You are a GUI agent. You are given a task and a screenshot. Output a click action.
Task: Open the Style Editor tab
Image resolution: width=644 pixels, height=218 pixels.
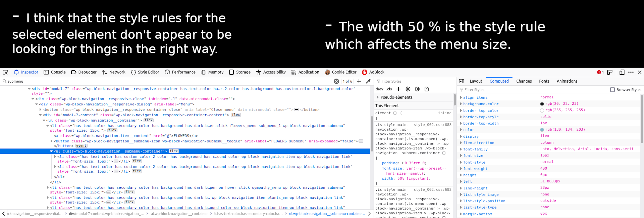(x=145, y=72)
